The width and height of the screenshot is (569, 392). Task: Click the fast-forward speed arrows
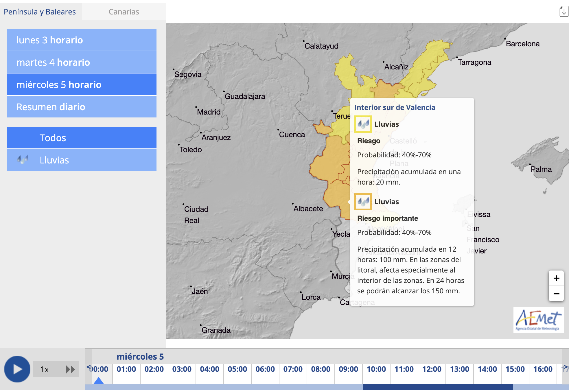tap(70, 369)
